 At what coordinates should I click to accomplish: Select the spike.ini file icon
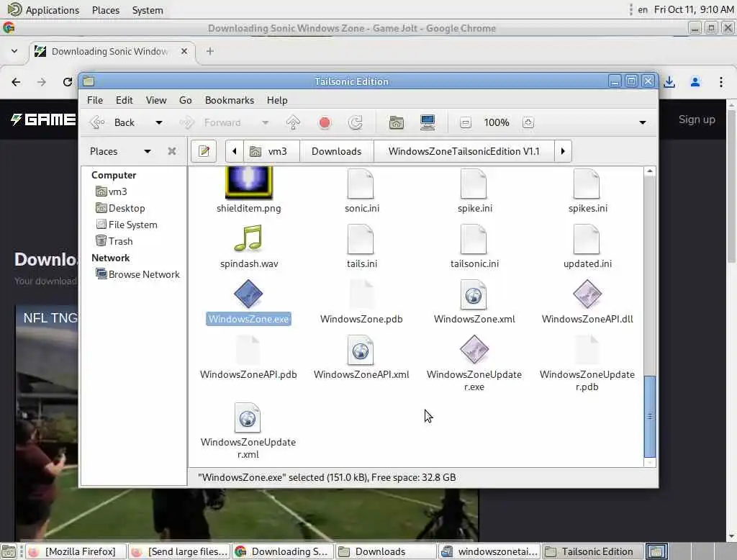474,184
